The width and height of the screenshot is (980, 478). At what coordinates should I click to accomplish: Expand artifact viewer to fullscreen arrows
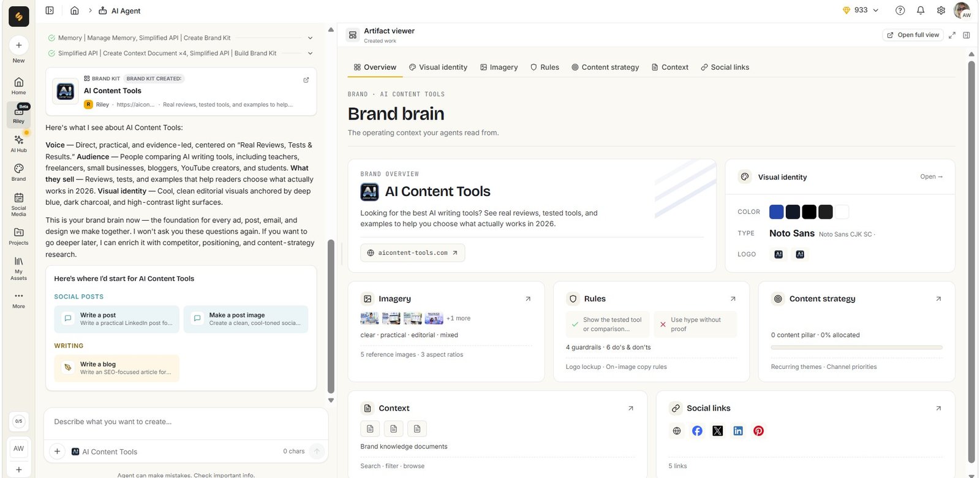click(952, 35)
